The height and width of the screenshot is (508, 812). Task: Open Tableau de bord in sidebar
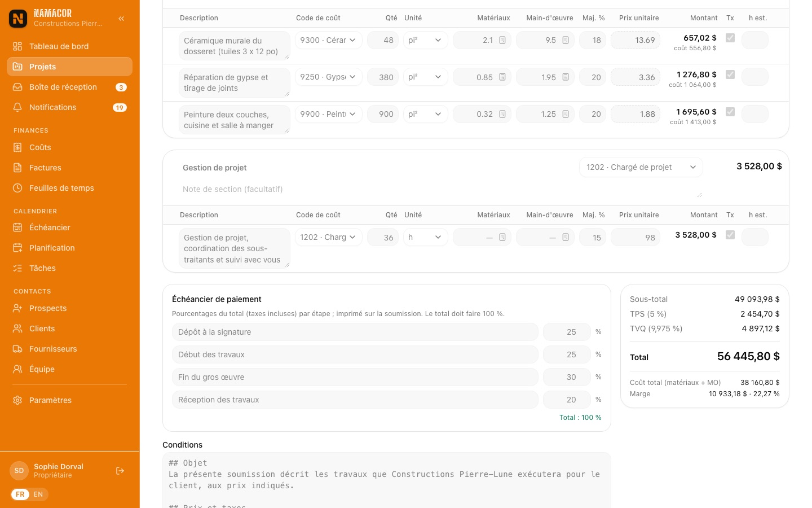click(x=69, y=46)
